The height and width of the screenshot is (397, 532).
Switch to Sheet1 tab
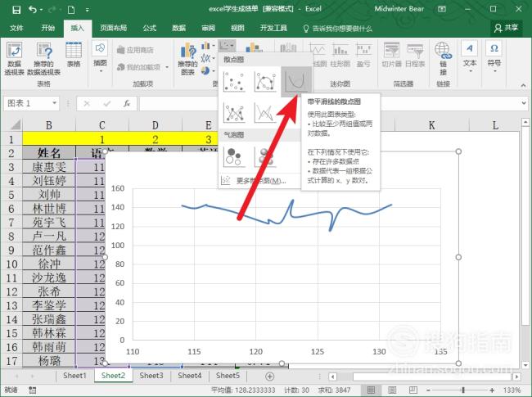[74, 376]
